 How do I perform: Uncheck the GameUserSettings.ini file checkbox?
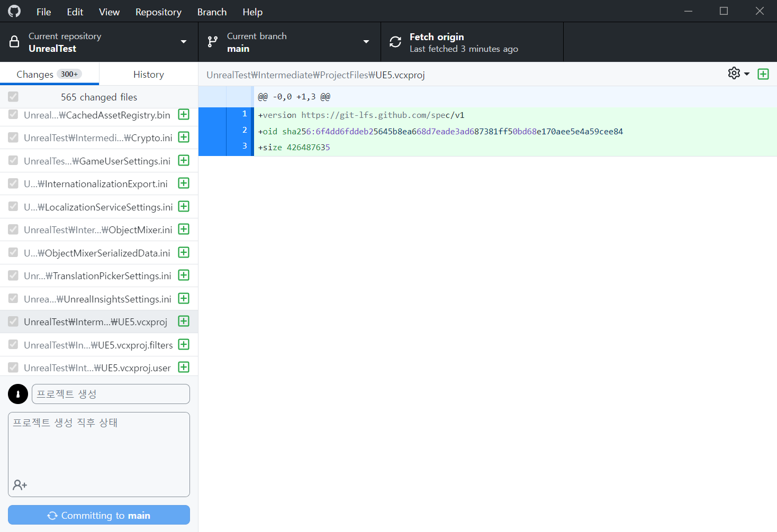(13, 160)
